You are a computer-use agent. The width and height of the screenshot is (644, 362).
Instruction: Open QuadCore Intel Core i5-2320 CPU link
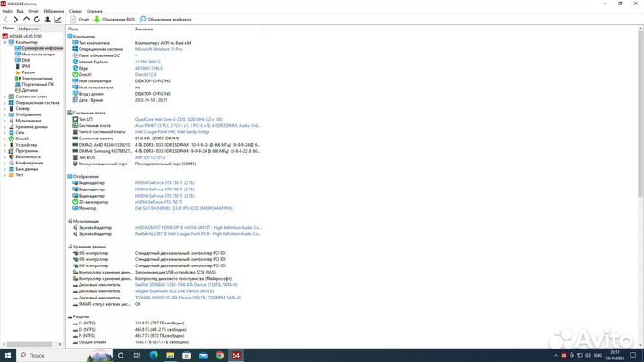(179, 120)
